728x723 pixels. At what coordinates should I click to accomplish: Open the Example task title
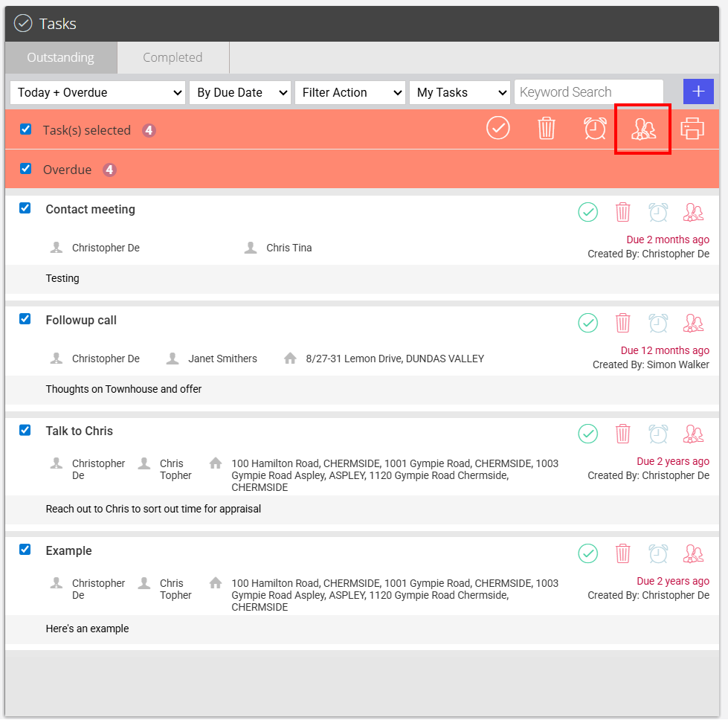pyautogui.click(x=68, y=550)
